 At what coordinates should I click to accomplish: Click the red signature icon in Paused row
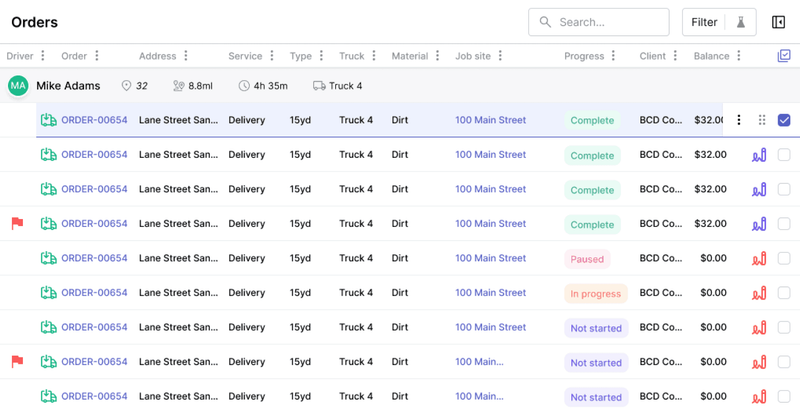[759, 259]
